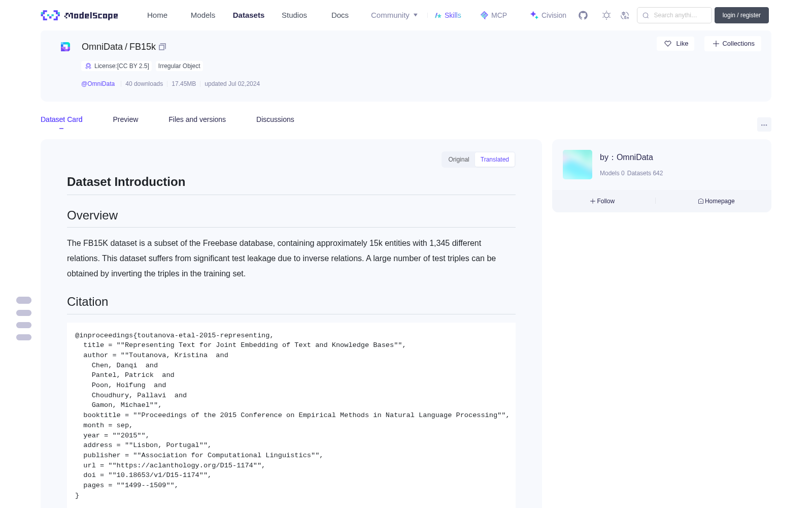Viewport: 812px width, 508px height.
Task: Click the language switch icon
Action: click(x=625, y=15)
